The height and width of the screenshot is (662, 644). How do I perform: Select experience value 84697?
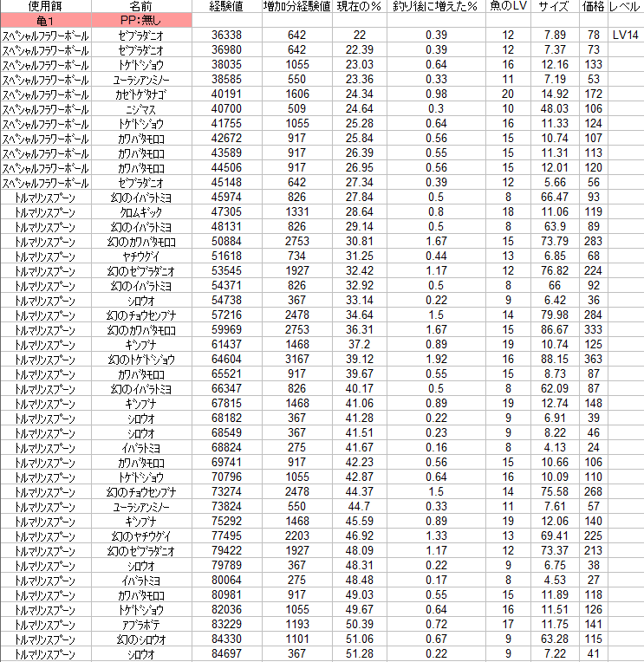click(226, 654)
